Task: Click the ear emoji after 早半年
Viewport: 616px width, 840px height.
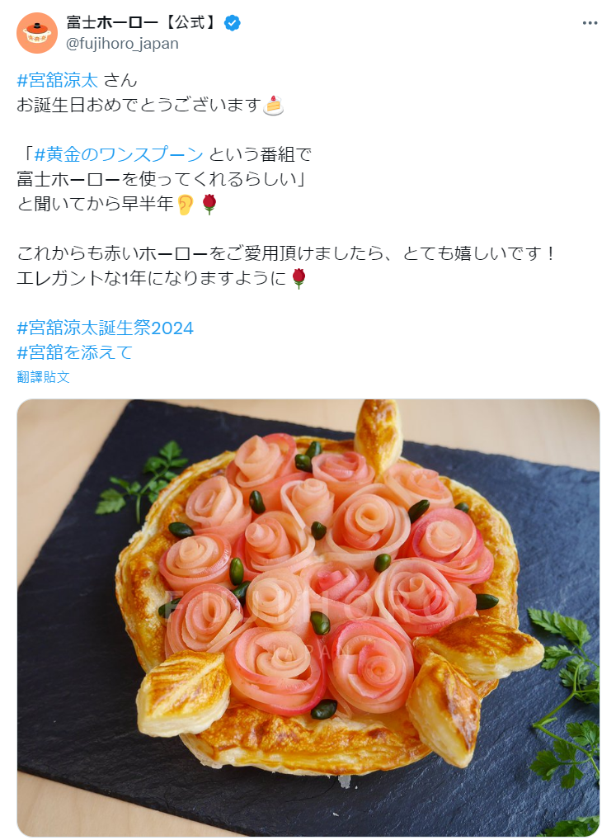Action: click(186, 204)
